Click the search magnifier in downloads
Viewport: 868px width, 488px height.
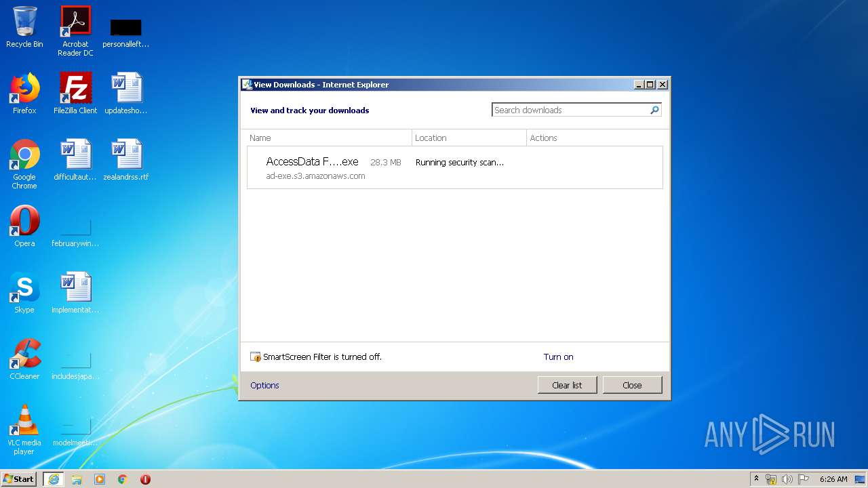(654, 110)
